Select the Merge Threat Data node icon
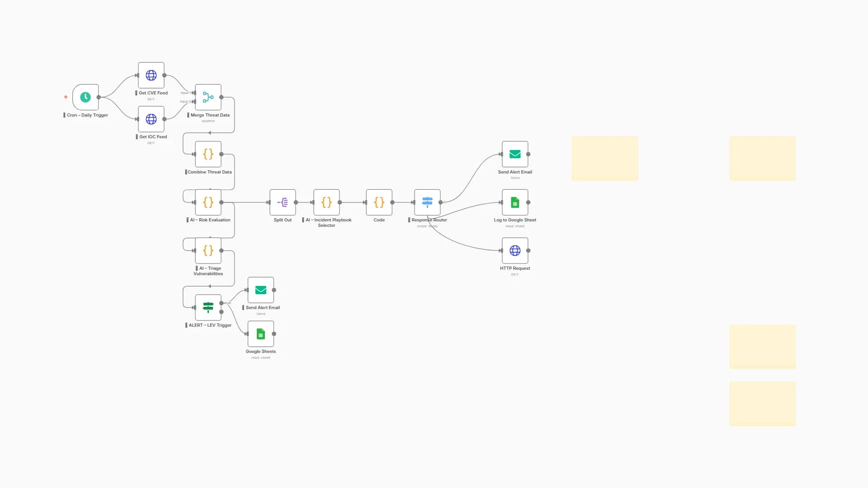This screenshot has width=868, height=488. (x=208, y=97)
